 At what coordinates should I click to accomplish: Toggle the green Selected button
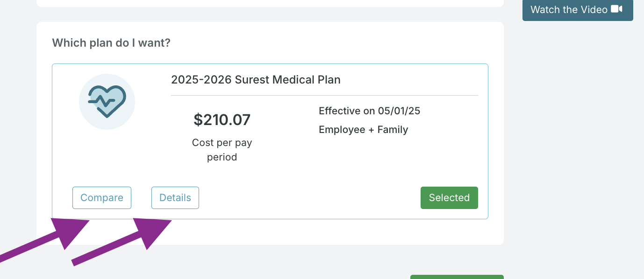click(449, 198)
